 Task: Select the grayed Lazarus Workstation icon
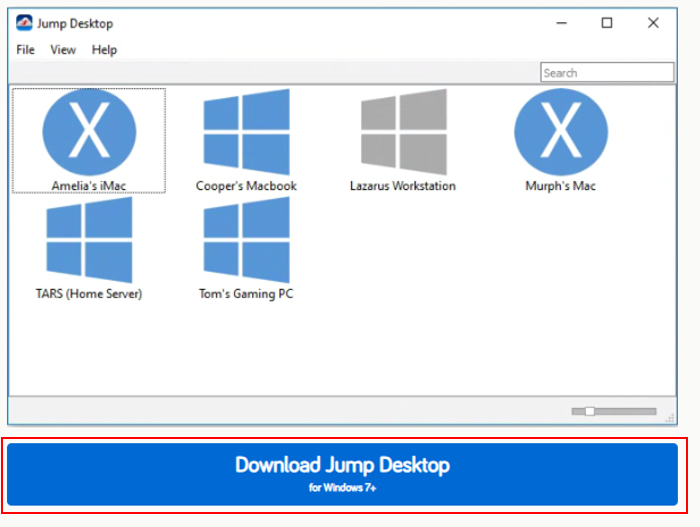click(x=404, y=132)
